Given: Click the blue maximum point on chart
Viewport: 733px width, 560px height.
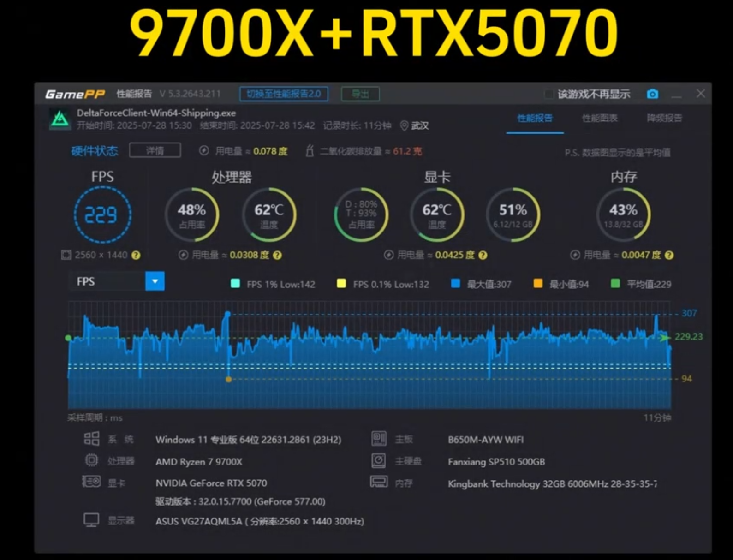Looking at the screenshot, I should pyautogui.click(x=227, y=314).
